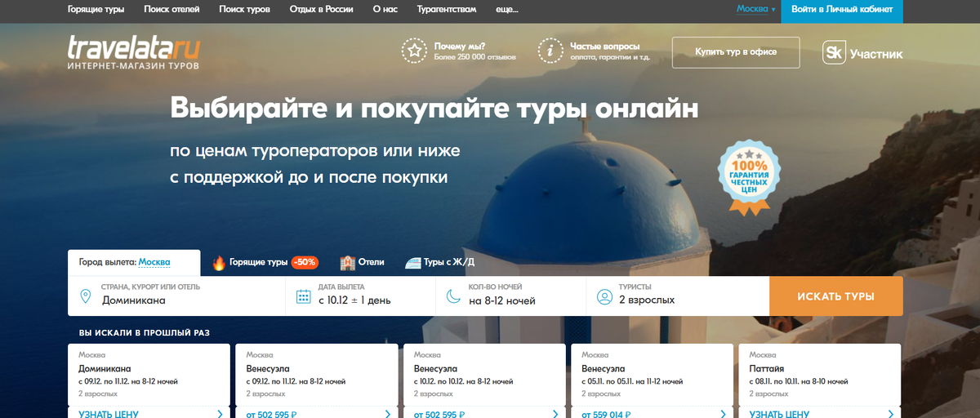Open the Москва city dropdown in top bar
The height and width of the screenshot is (418, 980).
756,9
